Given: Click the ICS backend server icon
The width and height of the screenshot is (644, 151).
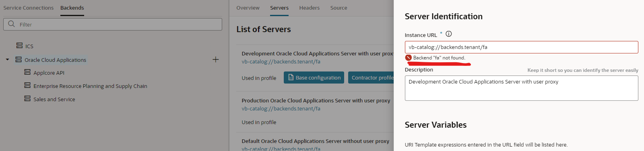Looking at the screenshot, I should click(19, 46).
